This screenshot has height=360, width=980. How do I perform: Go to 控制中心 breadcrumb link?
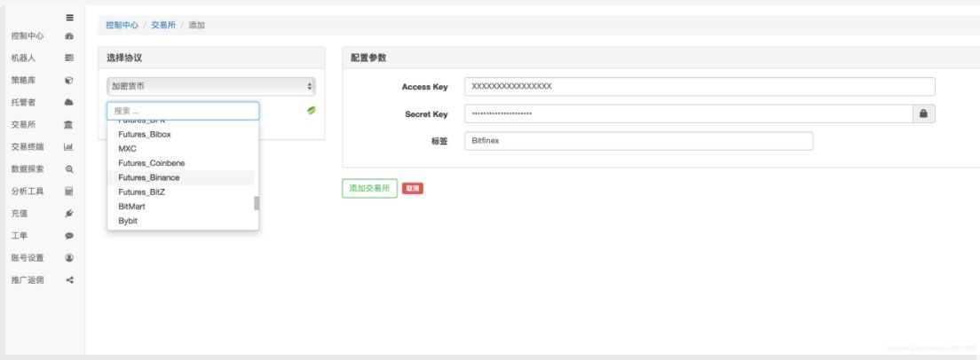[122, 25]
